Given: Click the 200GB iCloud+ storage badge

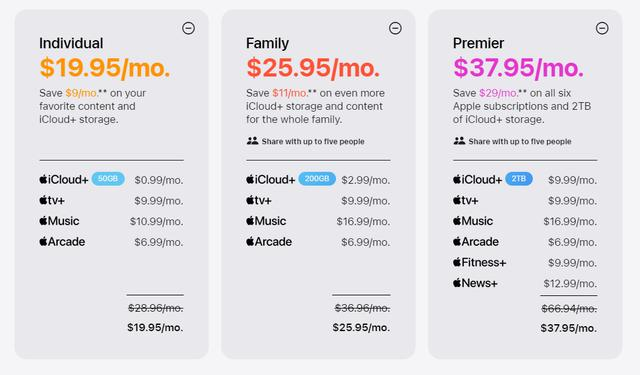Looking at the screenshot, I should [317, 179].
